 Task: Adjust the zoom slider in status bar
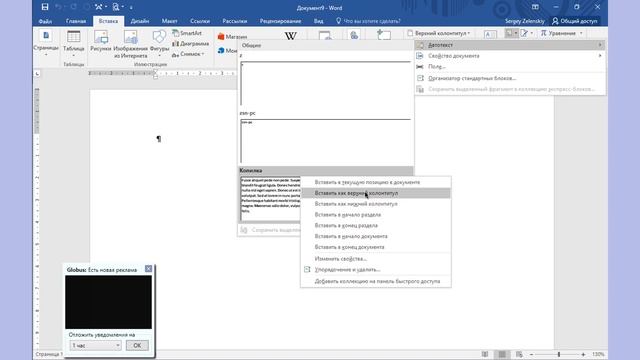(558, 354)
